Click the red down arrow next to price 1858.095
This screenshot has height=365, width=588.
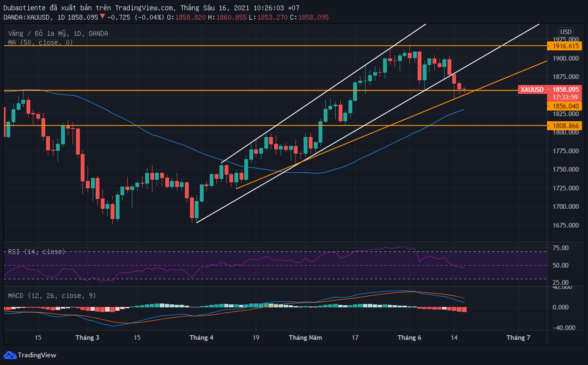coord(102,17)
